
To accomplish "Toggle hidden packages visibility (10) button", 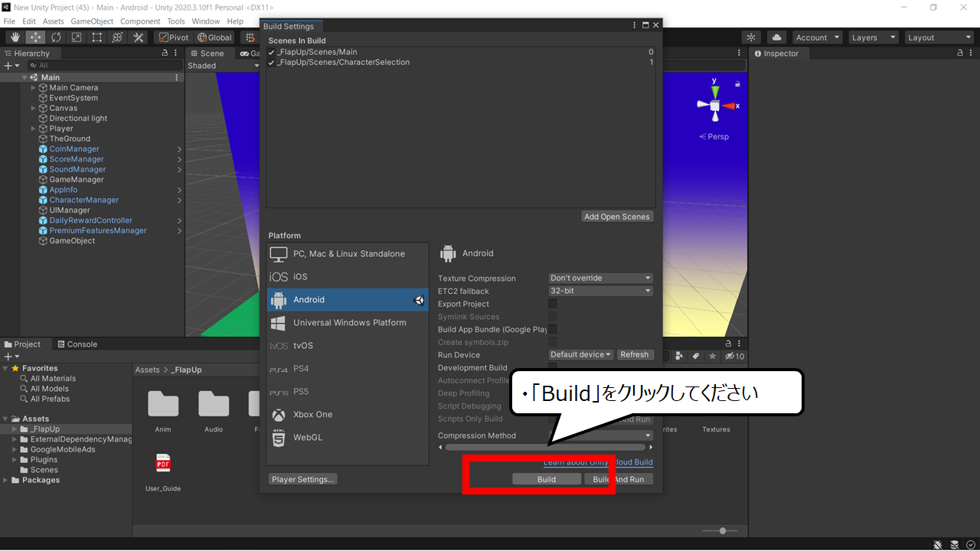I will point(735,356).
